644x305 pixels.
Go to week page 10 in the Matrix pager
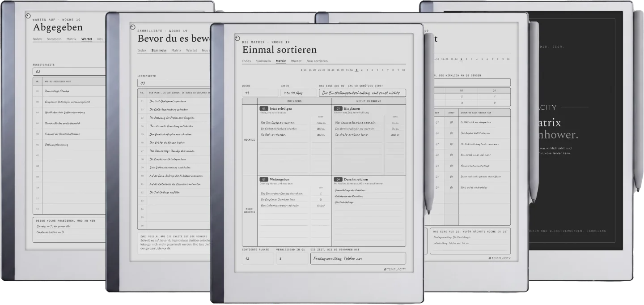(403, 70)
